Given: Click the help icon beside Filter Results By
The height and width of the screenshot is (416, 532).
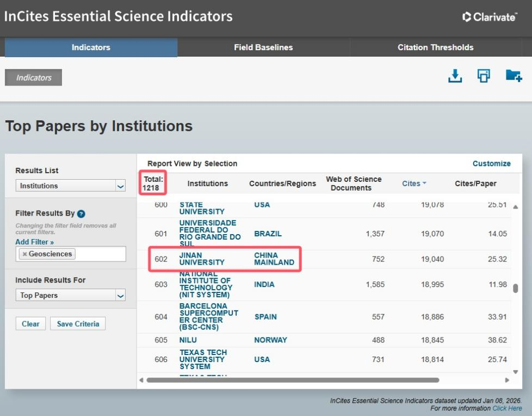Looking at the screenshot, I should 81,214.
